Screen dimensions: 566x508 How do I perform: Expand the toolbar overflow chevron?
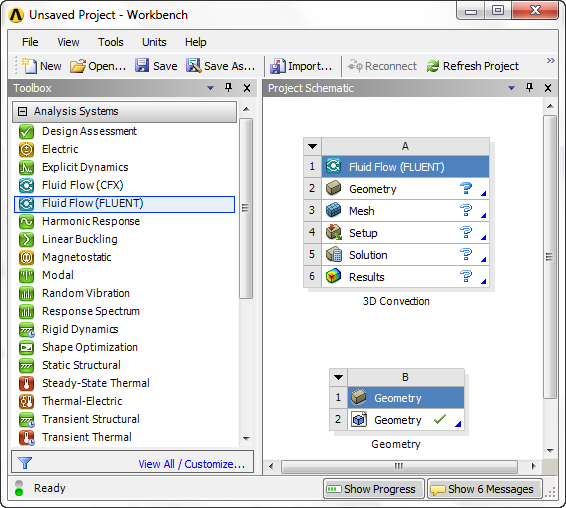pos(550,60)
